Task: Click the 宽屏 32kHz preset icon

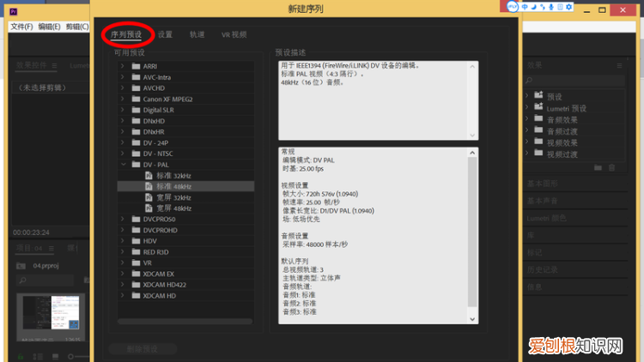Action: click(149, 197)
